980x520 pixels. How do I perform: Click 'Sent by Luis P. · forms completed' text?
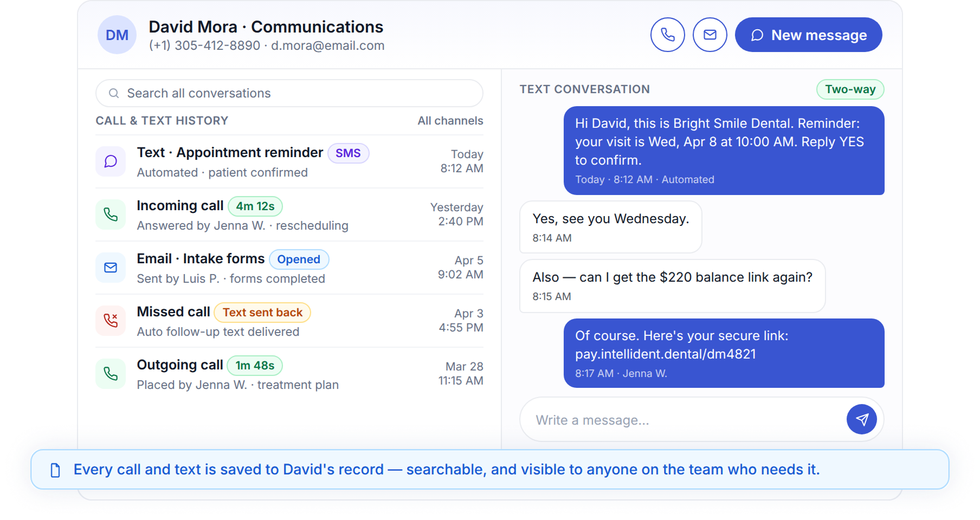231,279
